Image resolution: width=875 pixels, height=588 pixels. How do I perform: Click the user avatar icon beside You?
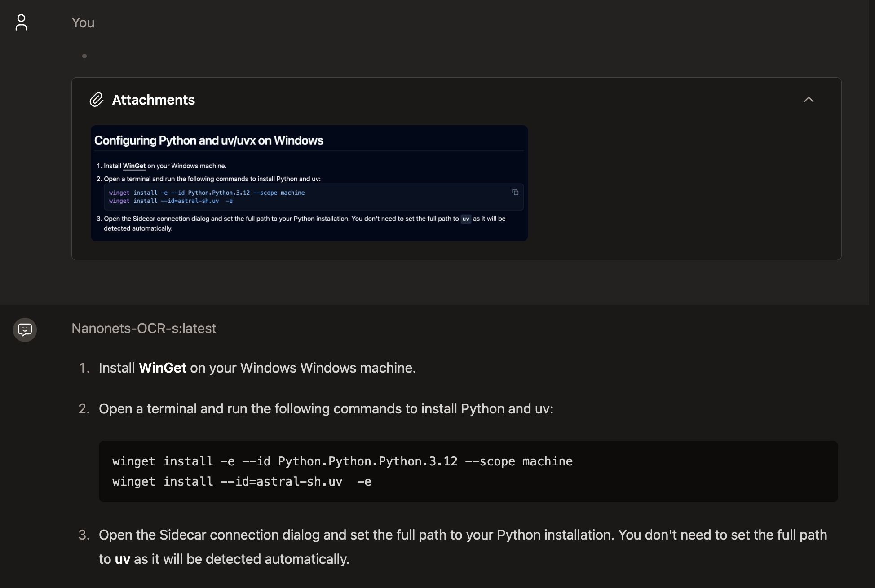click(21, 22)
